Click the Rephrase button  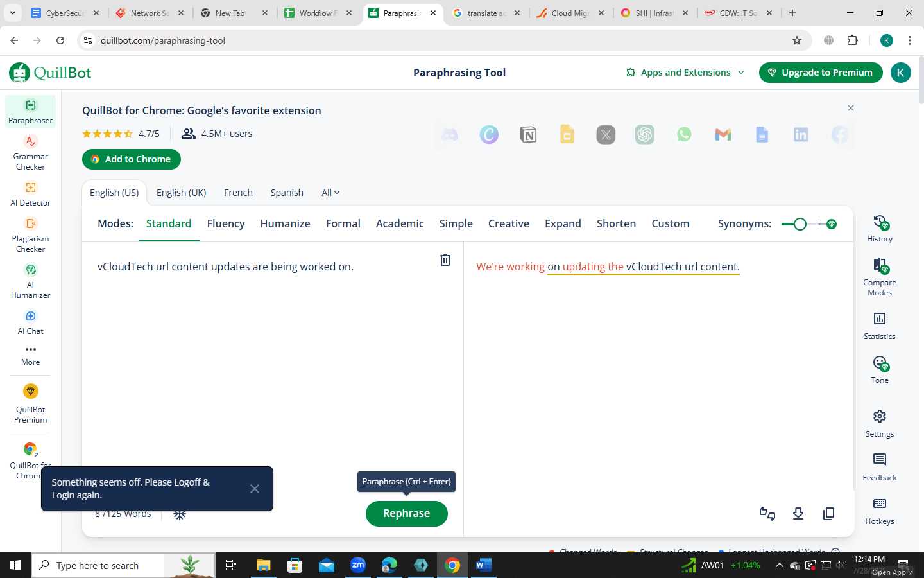(406, 514)
